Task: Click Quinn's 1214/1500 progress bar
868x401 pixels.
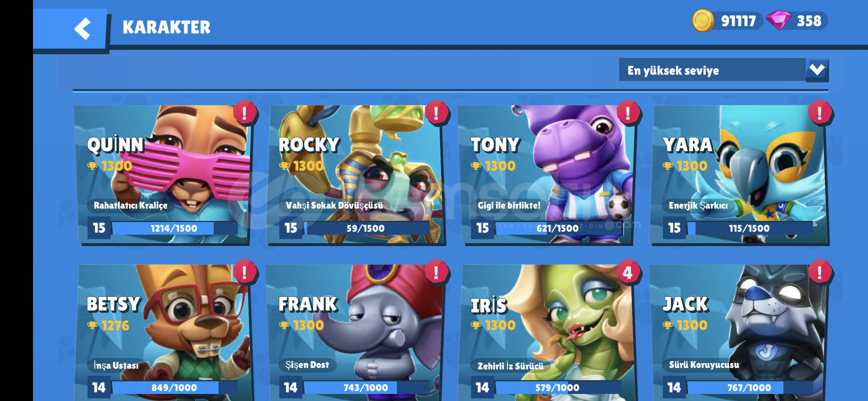Action: click(x=174, y=228)
